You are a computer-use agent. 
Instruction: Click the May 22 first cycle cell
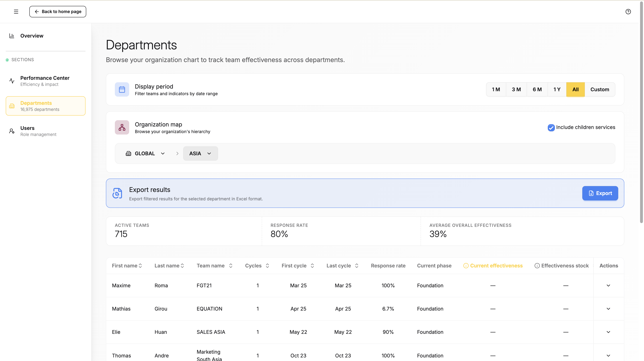[298, 332]
